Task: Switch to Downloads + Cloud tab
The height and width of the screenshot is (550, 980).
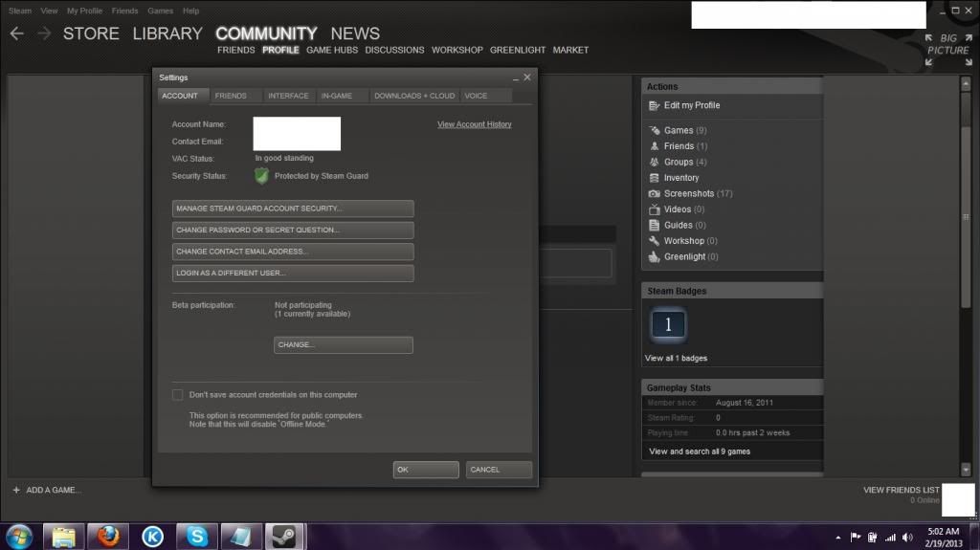Action: coord(414,96)
